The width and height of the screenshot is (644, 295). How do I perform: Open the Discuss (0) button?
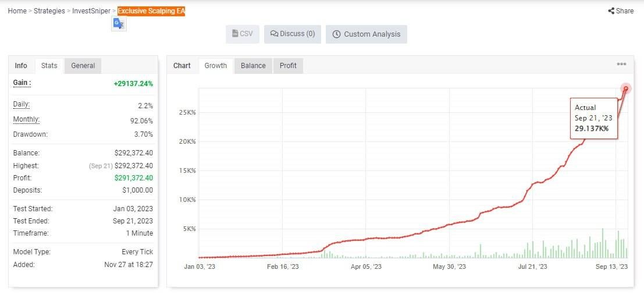[293, 34]
